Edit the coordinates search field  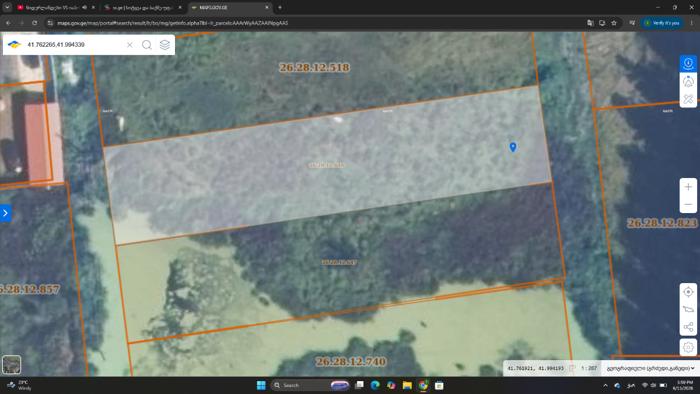[x=74, y=45]
